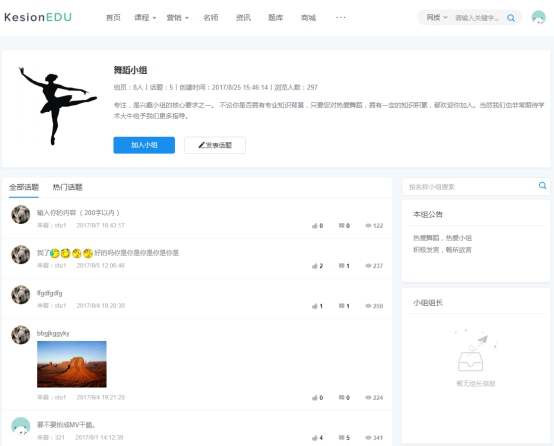Click the 本组公告 heading
This screenshot has height=446, width=554.
point(428,215)
